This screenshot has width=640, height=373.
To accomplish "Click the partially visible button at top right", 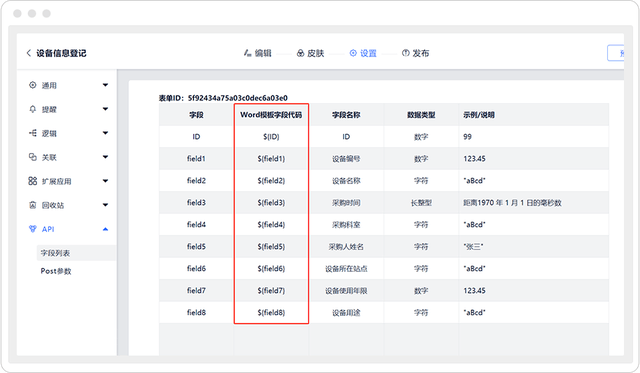I will (x=616, y=53).
